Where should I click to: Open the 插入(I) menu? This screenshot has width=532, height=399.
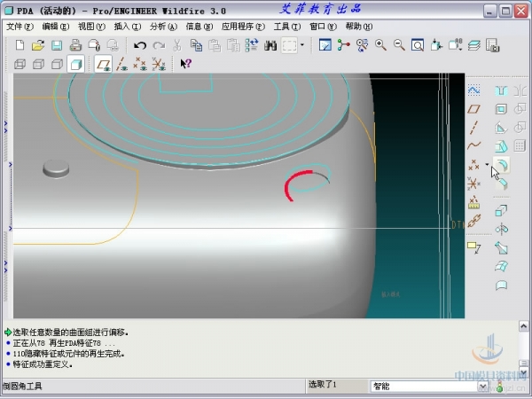coord(128,27)
